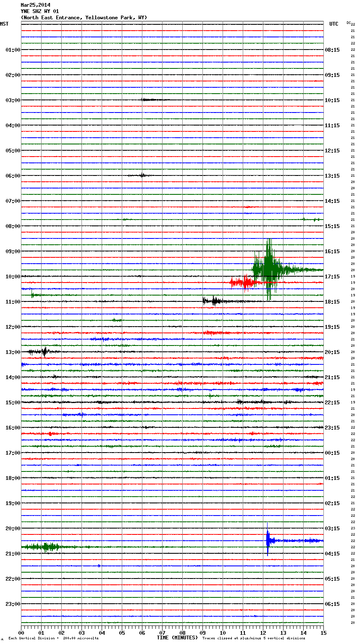This screenshot has height=644, width=357.
Task: Click the 14:00 MST time label
Action: [13, 377]
